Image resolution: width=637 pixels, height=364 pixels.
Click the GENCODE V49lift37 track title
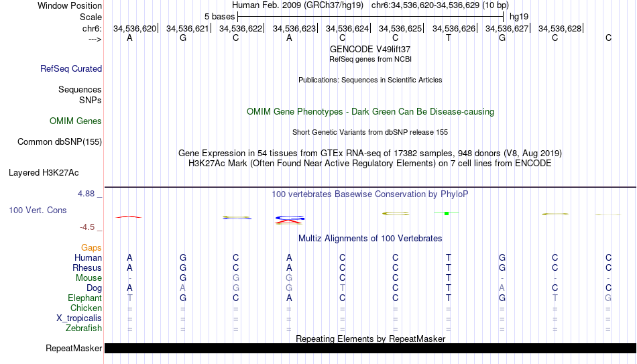tap(370, 49)
